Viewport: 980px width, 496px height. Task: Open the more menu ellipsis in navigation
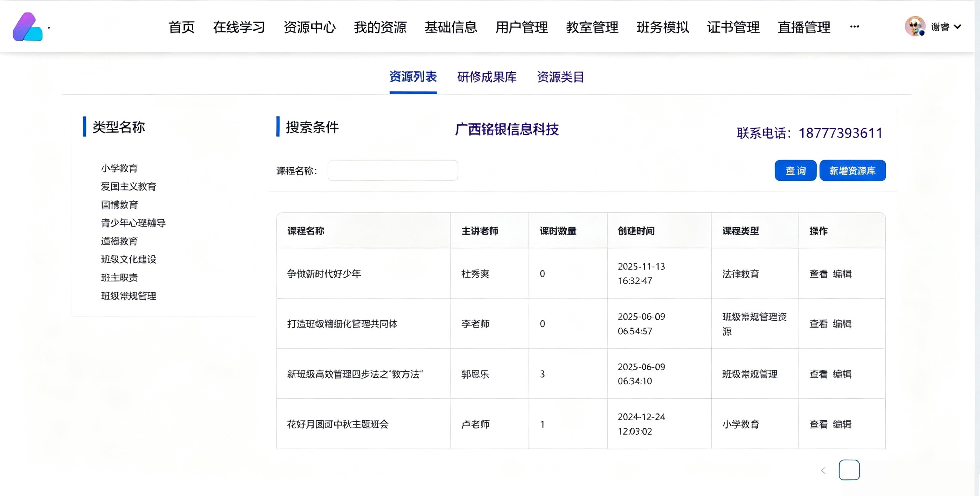pyautogui.click(x=854, y=27)
